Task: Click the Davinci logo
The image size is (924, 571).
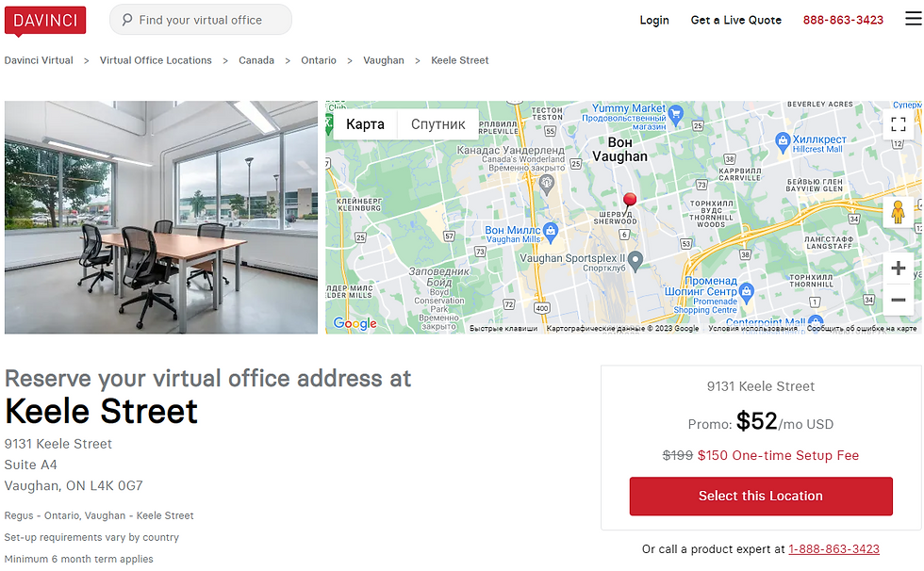Action: click(45, 20)
